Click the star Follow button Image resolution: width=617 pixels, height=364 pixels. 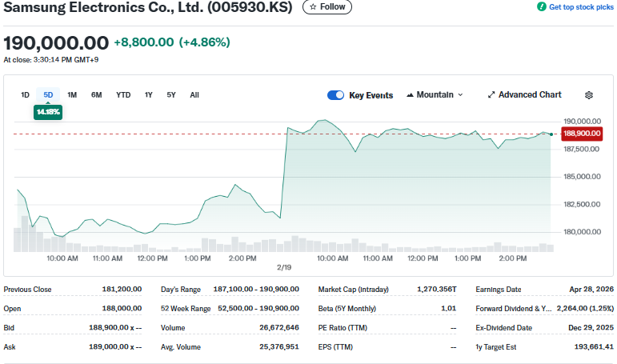point(327,6)
